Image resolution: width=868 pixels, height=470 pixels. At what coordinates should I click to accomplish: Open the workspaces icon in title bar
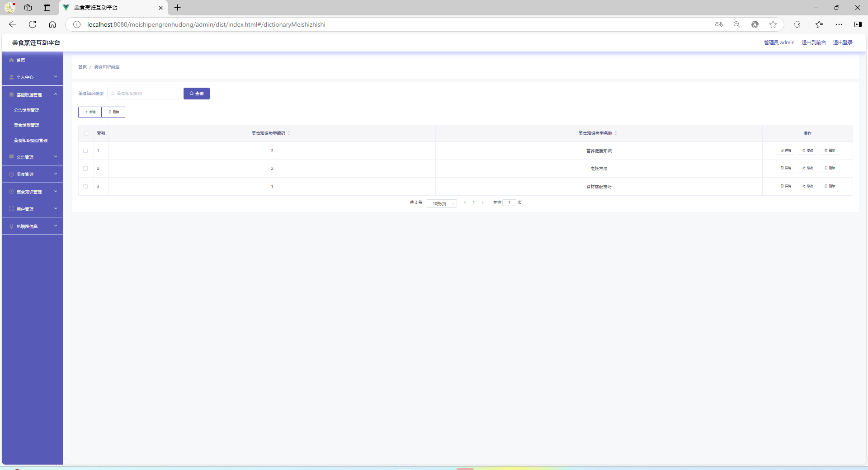click(28, 8)
